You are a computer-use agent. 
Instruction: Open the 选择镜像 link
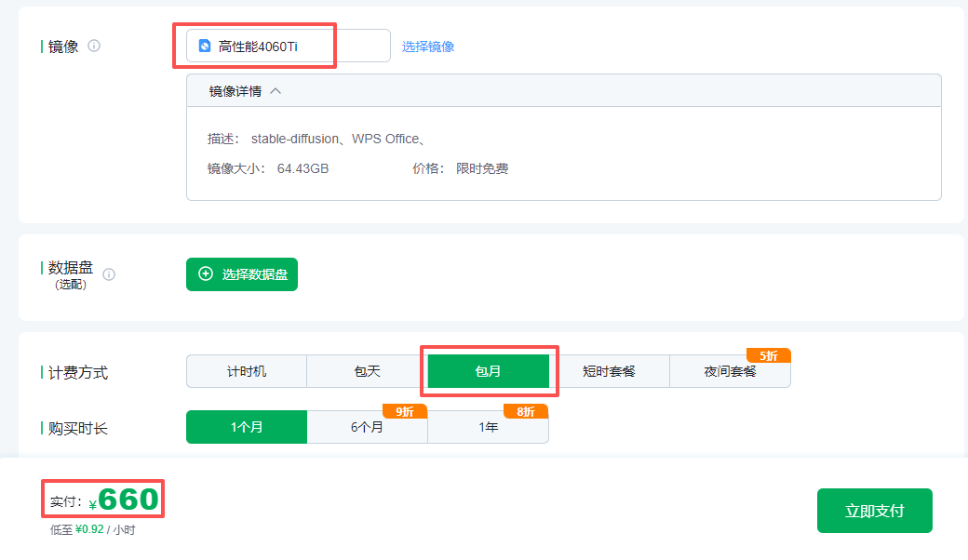coord(427,46)
